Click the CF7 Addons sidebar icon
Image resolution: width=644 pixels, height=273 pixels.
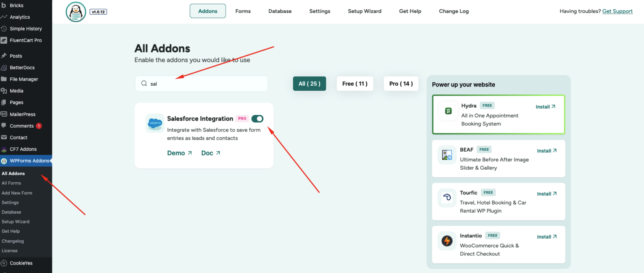(x=4, y=149)
